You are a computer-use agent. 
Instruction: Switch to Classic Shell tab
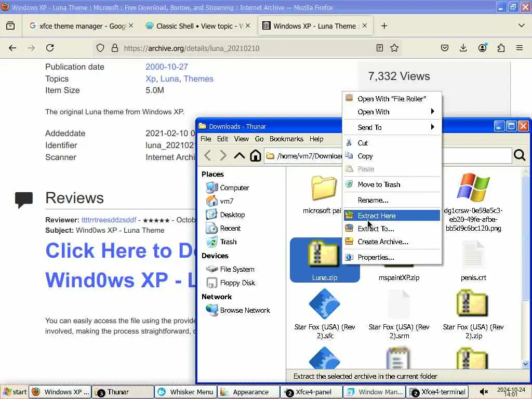198,26
